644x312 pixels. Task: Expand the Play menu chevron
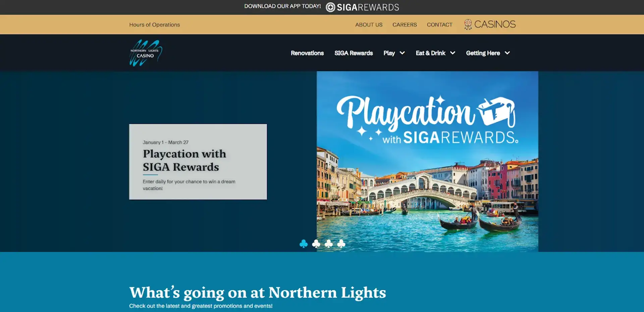(x=402, y=53)
